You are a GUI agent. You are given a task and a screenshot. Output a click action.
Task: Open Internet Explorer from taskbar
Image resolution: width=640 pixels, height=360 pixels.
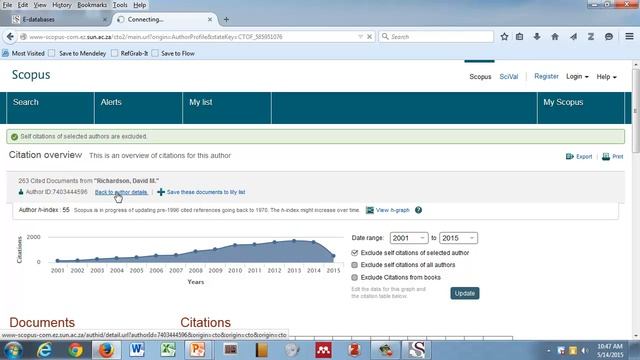tap(44, 350)
